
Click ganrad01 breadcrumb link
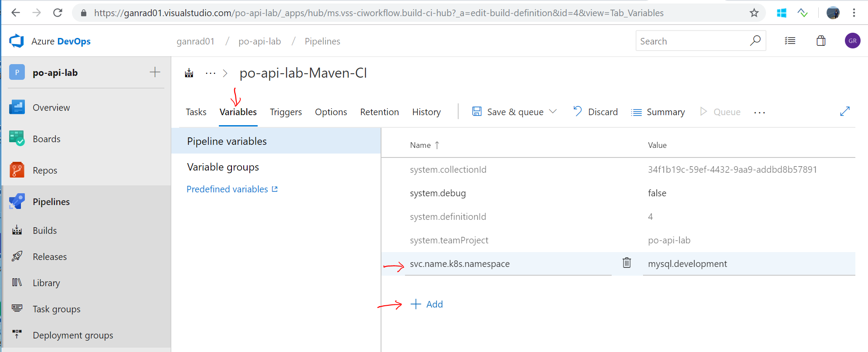coord(195,41)
